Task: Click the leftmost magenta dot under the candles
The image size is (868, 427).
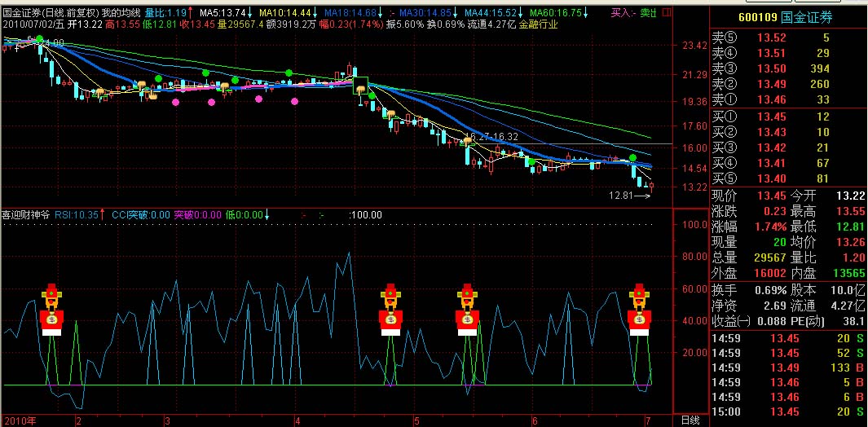Action: (x=175, y=102)
